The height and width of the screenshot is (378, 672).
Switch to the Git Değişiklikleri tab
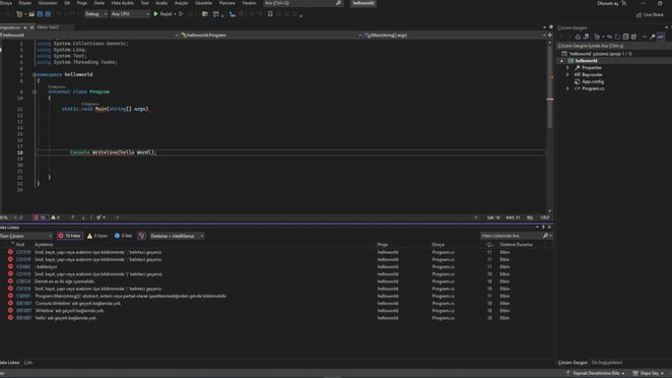(x=606, y=363)
